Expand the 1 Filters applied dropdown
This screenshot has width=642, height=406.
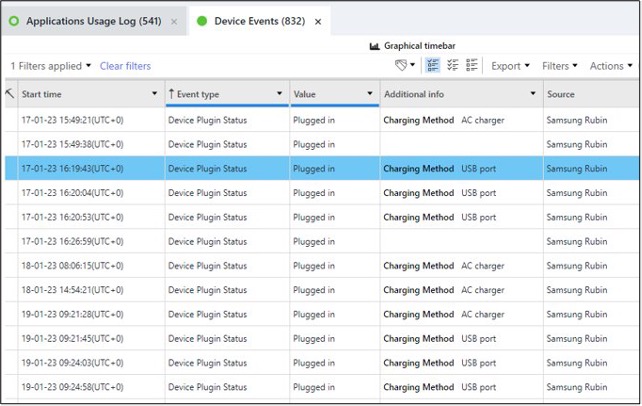pos(50,66)
